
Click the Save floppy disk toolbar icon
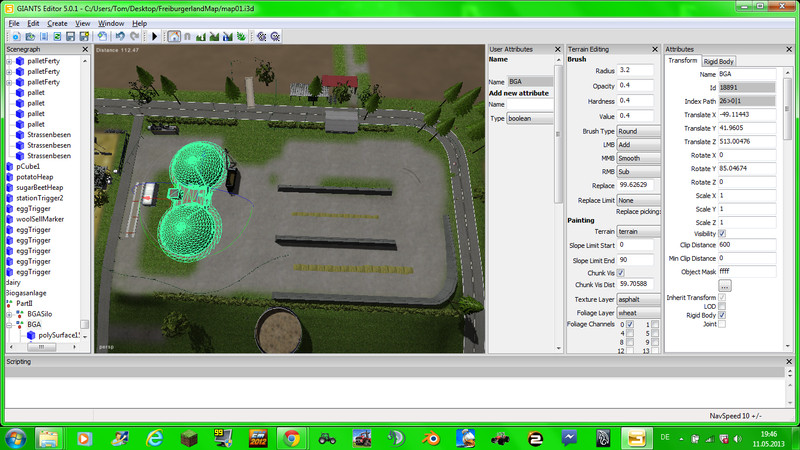(70, 37)
